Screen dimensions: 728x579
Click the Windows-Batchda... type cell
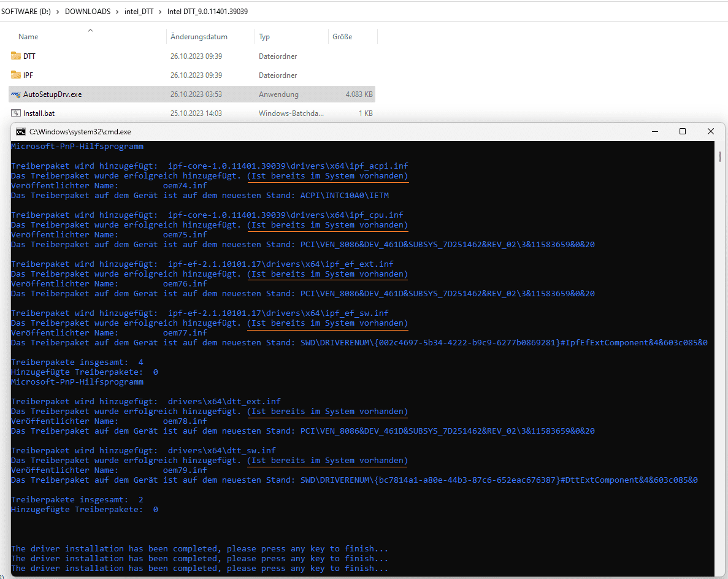291,113
